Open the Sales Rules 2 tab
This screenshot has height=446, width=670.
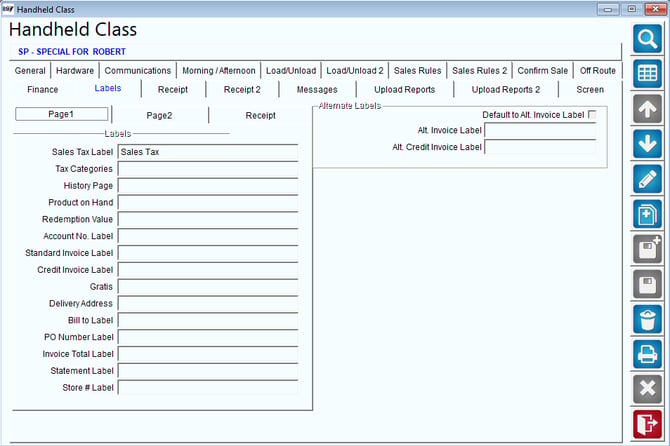click(x=479, y=70)
